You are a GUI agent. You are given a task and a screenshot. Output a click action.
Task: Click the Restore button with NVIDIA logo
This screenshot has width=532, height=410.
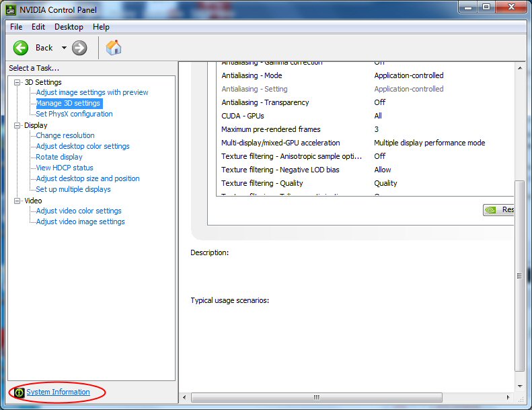[498, 209]
